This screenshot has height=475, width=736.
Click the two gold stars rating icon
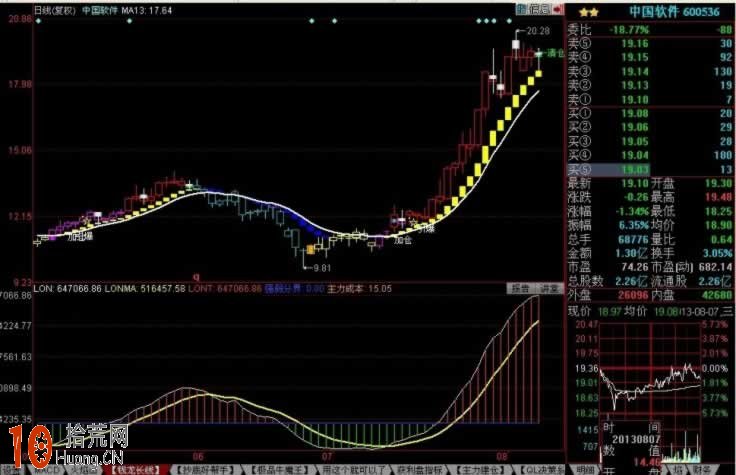589,13
